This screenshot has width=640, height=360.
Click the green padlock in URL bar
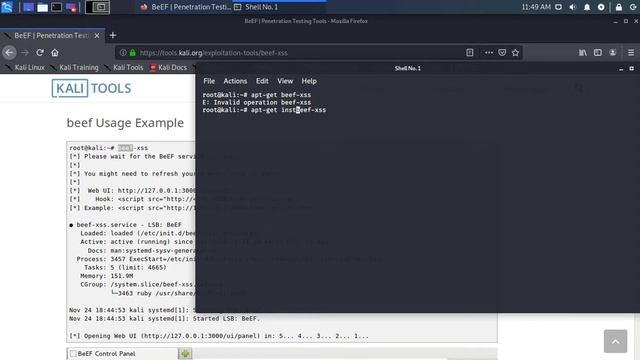tap(133, 53)
